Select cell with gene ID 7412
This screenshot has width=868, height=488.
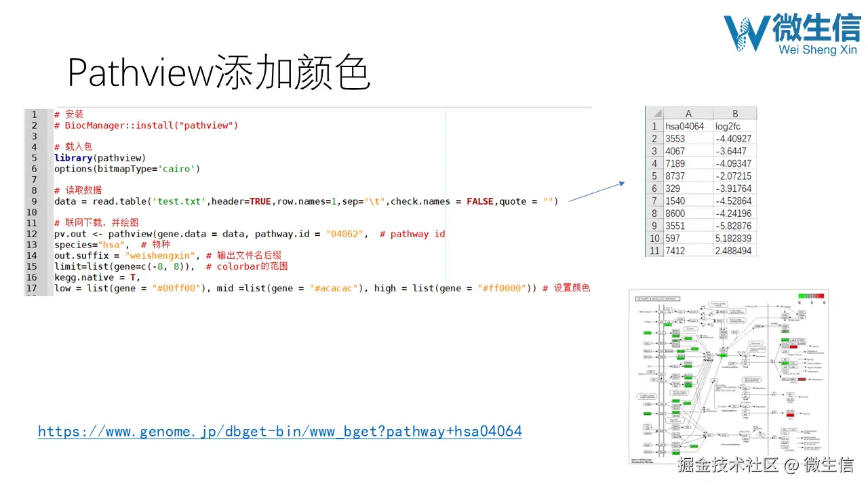[688, 251]
